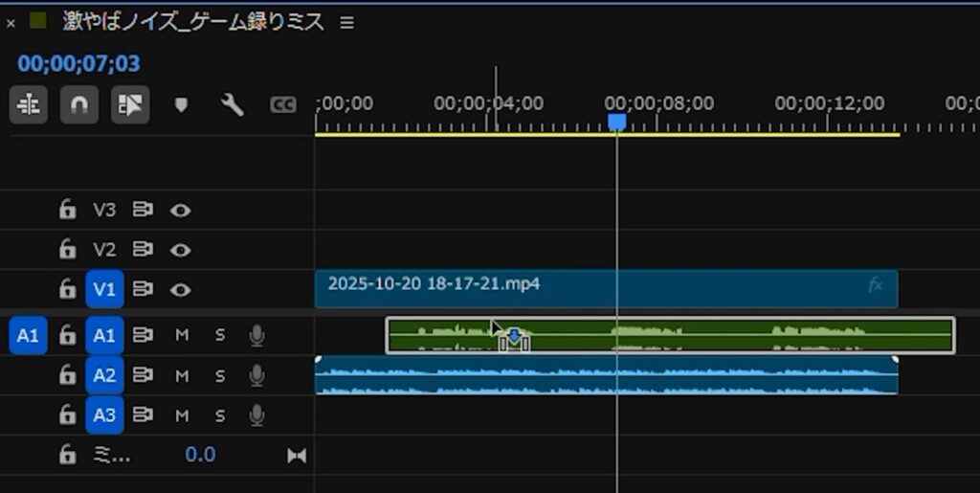Open the CC Caption Track Options
Viewport: 980px width, 493px height.
point(282,105)
